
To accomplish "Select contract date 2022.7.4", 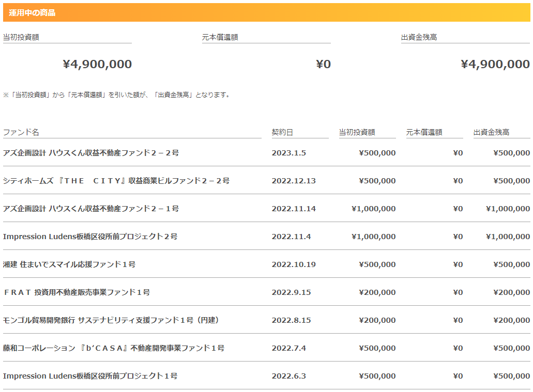I will (x=288, y=348).
